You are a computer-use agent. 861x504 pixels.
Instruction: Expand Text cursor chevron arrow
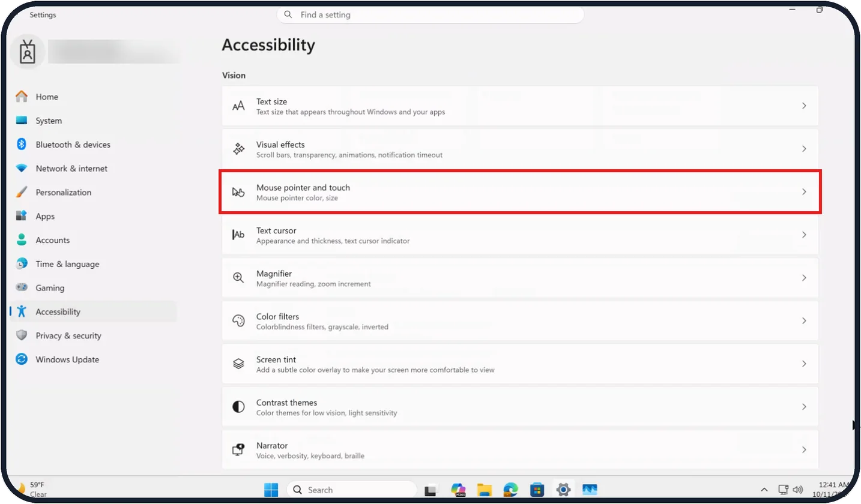point(804,235)
